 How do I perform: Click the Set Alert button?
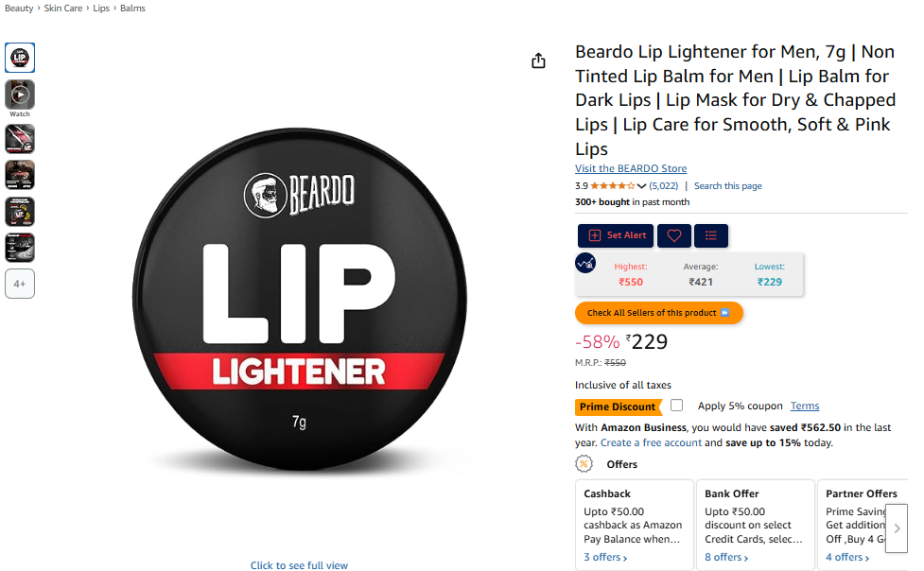[616, 235]
